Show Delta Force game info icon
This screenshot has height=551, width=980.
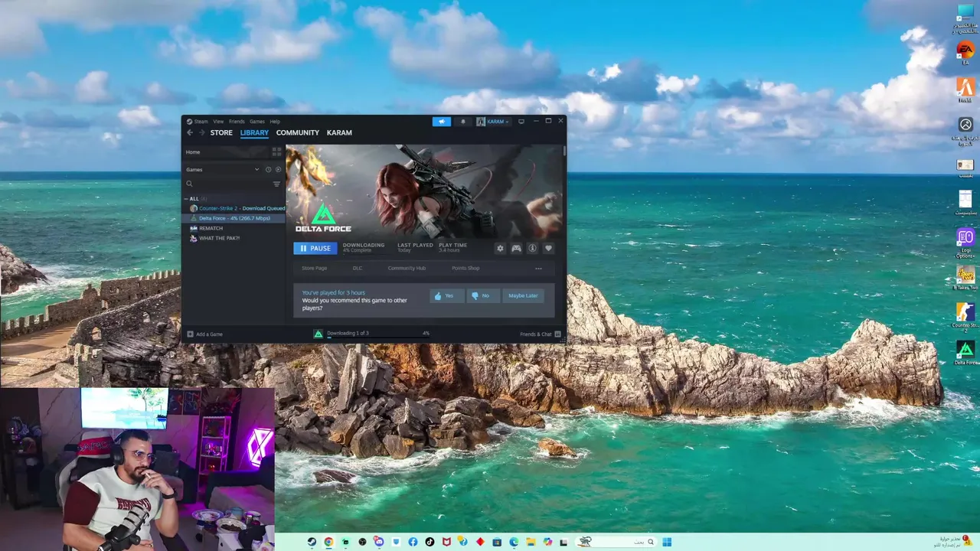[532, 248]
